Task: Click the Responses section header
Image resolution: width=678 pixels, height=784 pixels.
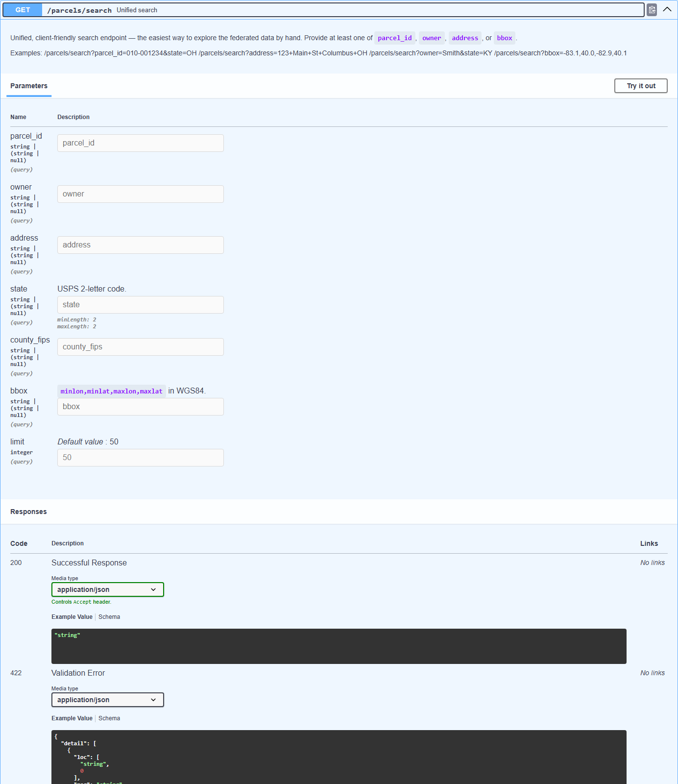Action: click(x=28, y=512)
